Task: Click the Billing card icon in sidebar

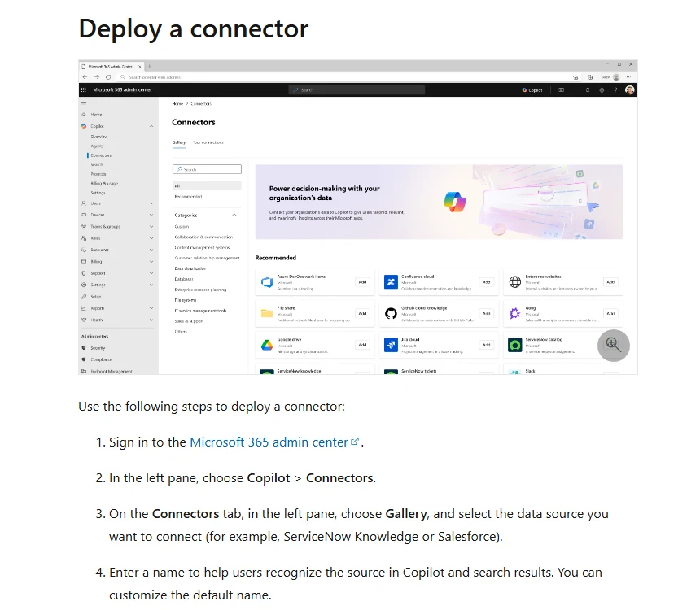Action: pos(84,262)
